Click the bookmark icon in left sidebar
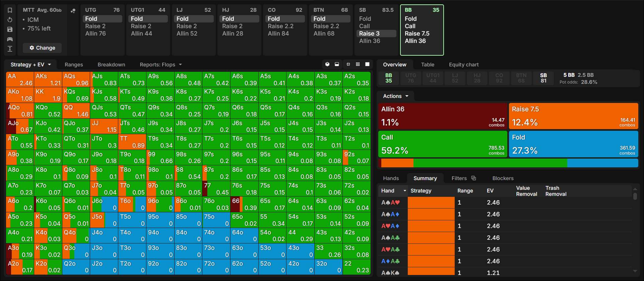This screenshot has width=644, height=281. [x=10, y=10]
